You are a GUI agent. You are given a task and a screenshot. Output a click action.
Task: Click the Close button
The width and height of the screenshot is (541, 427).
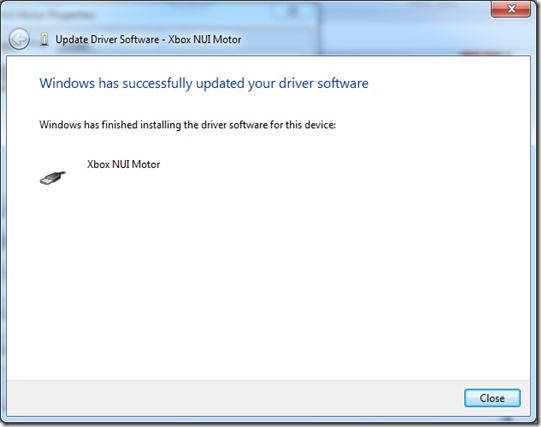(492, 398)
